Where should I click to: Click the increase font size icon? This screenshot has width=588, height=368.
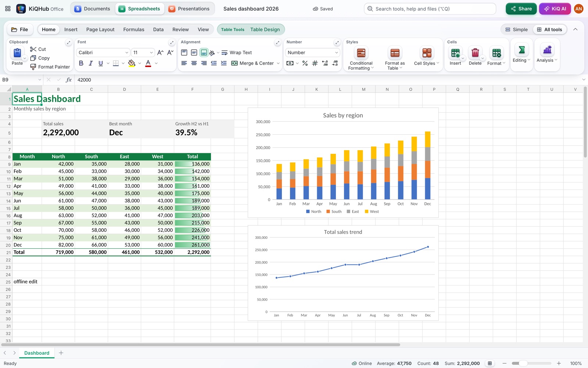(160, 53)
